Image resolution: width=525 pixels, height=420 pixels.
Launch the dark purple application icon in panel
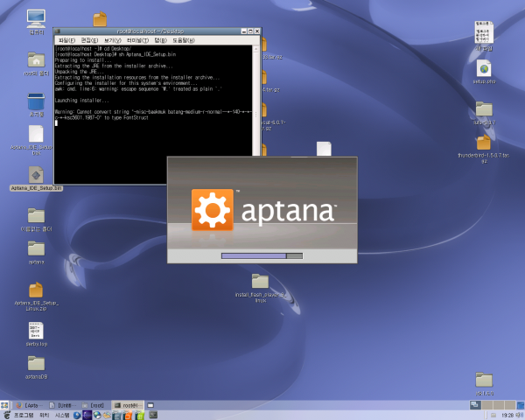[x=87, y=416]
